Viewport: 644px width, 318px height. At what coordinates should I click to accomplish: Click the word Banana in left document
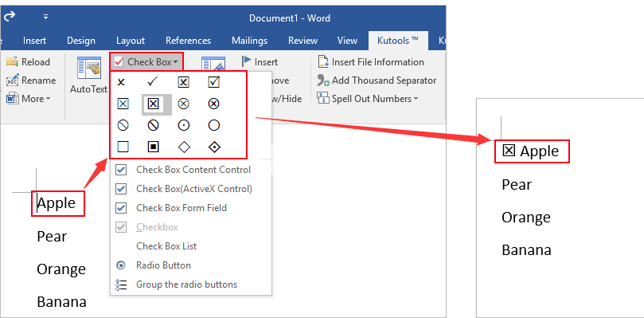click(x=61, y=302)
